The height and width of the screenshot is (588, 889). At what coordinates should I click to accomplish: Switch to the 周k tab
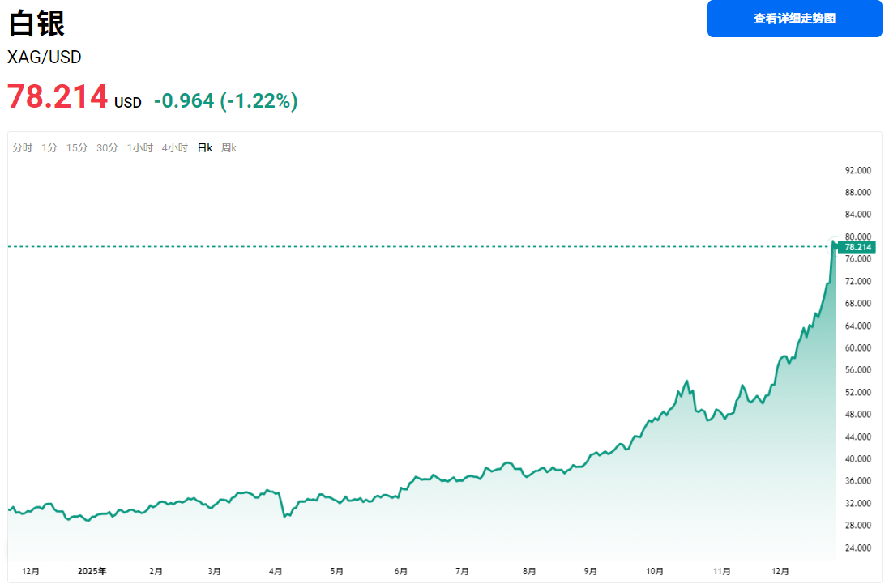tap(228, 147)
